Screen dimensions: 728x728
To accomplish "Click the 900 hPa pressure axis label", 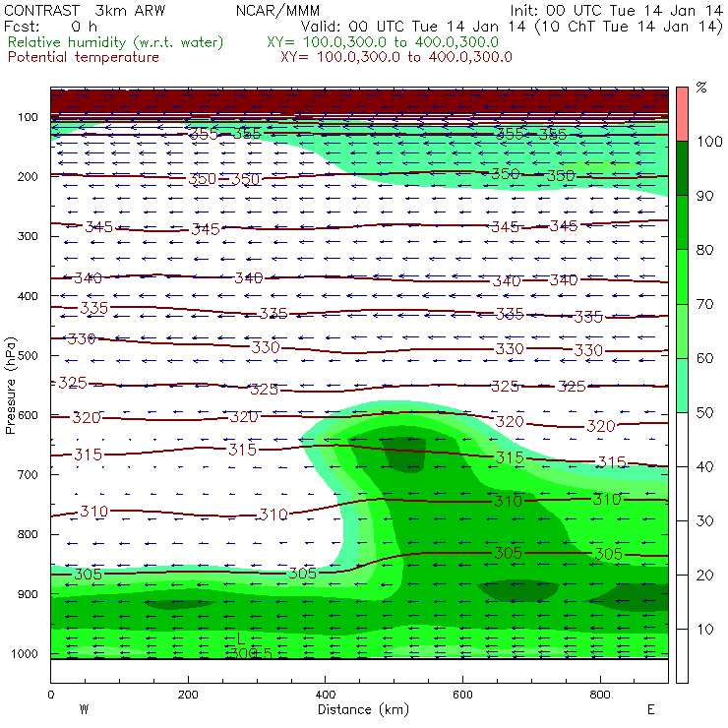I will click(28, 594).
